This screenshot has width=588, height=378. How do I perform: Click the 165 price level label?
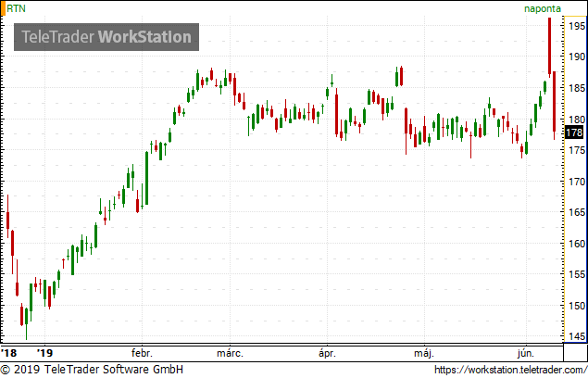[x=577, y=212]
